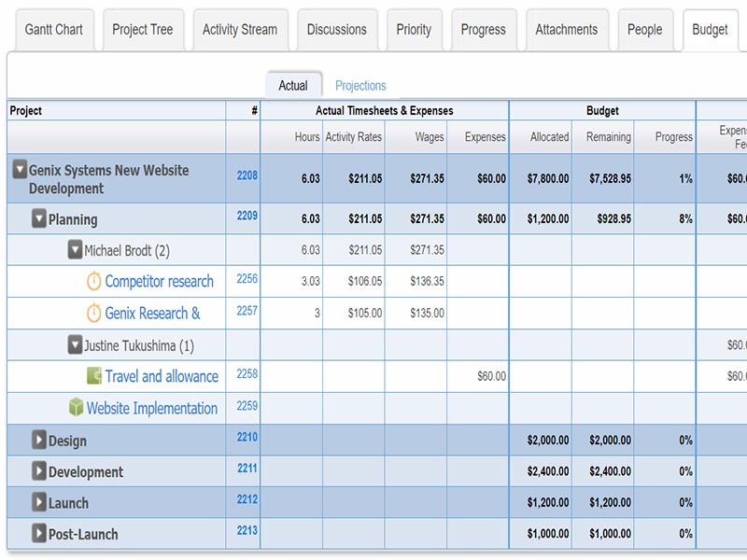Open the Travel and allowance link

tap(162, 376)
